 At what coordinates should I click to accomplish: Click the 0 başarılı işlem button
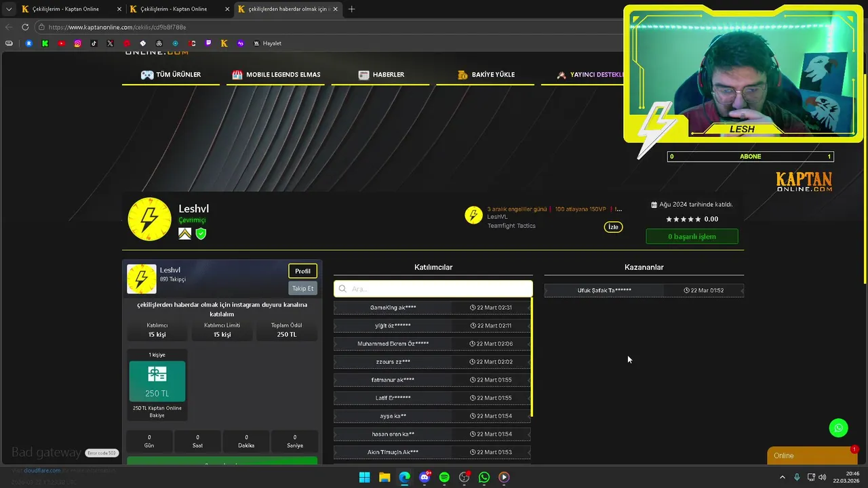(x=692, y=237)
